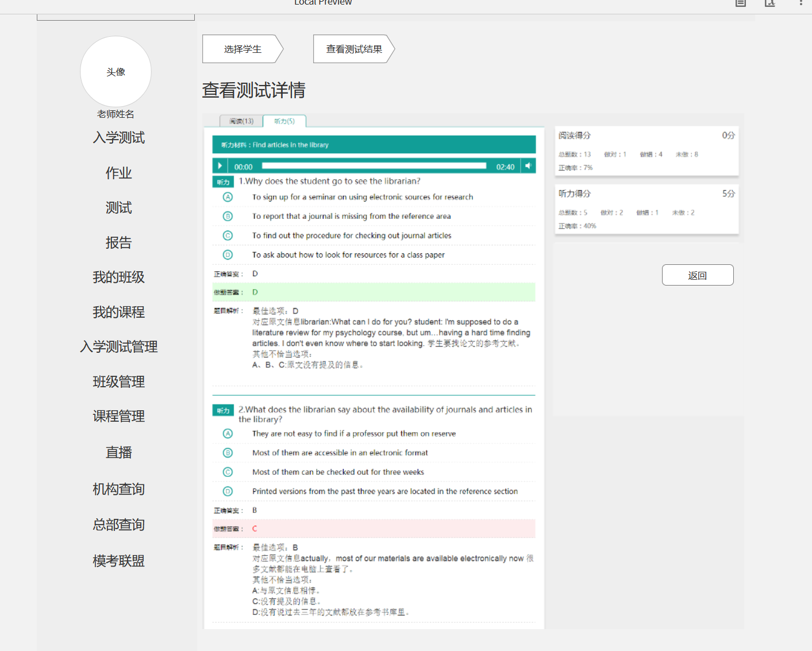Open 总部查询 in the sidebar
The height and width of the screenshot is (651, 812).
(119, 525)
